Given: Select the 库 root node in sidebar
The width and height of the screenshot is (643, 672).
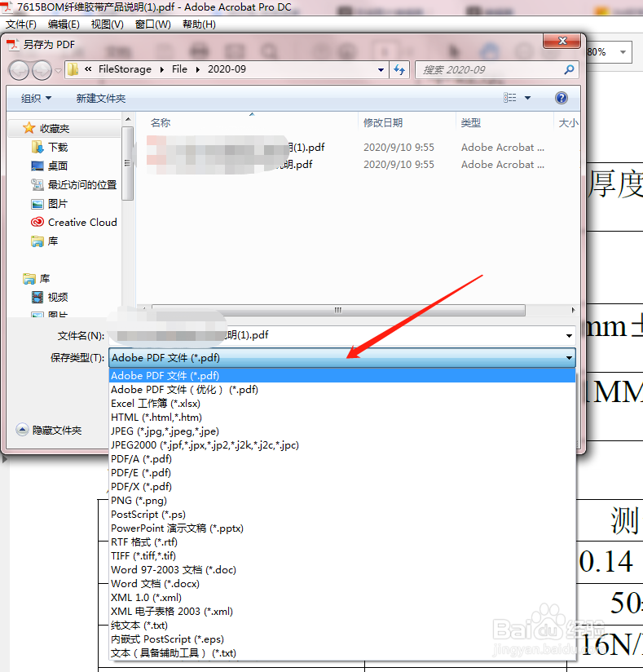Looking at the screenshot, I should (37, 279).
